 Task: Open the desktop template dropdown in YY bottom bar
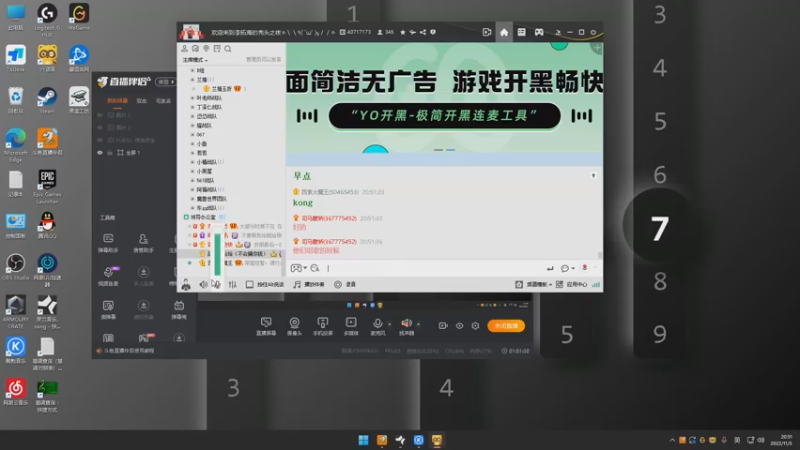pos(535,284)
